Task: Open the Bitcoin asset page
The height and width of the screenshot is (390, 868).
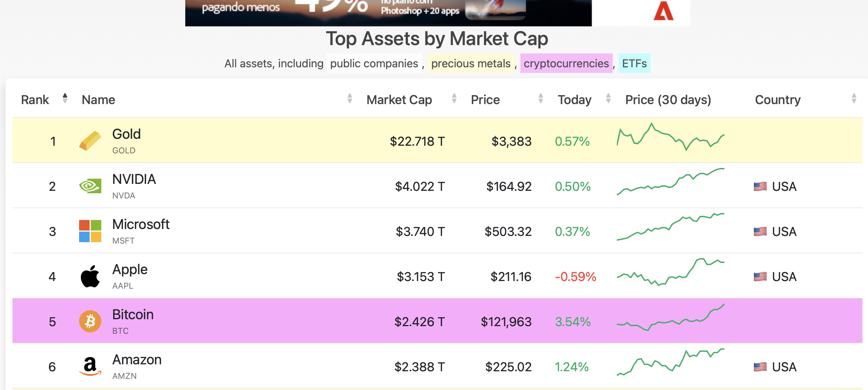Action: click(133, 315)
